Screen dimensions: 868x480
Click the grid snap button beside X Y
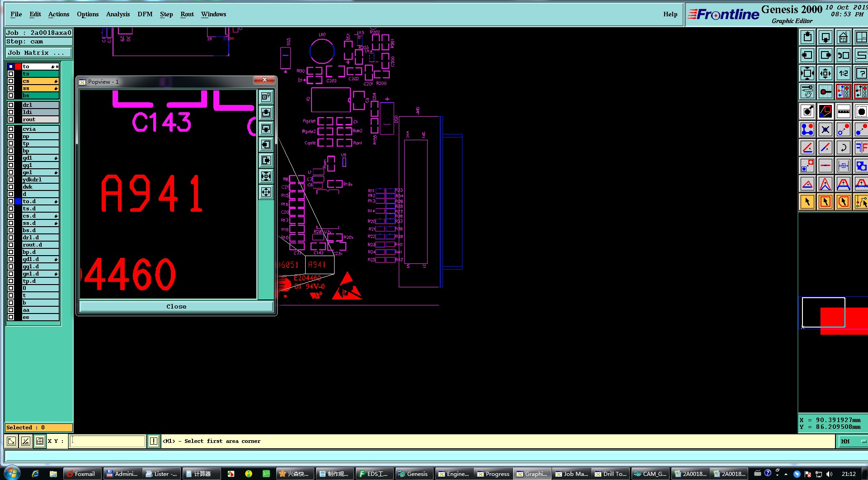click(x=40, y=441)
